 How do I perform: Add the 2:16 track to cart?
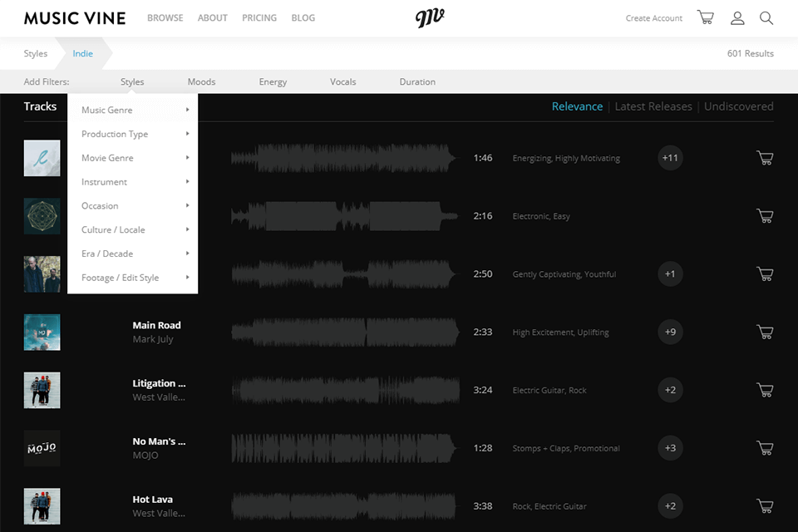[x=765, y=216]
